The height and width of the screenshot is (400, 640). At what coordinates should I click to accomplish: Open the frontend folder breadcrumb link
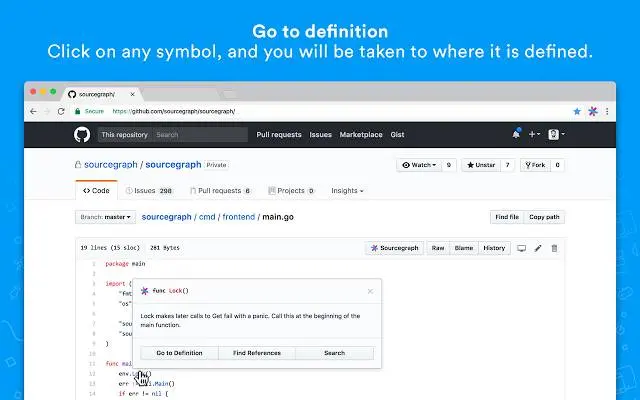pos(239,217)
